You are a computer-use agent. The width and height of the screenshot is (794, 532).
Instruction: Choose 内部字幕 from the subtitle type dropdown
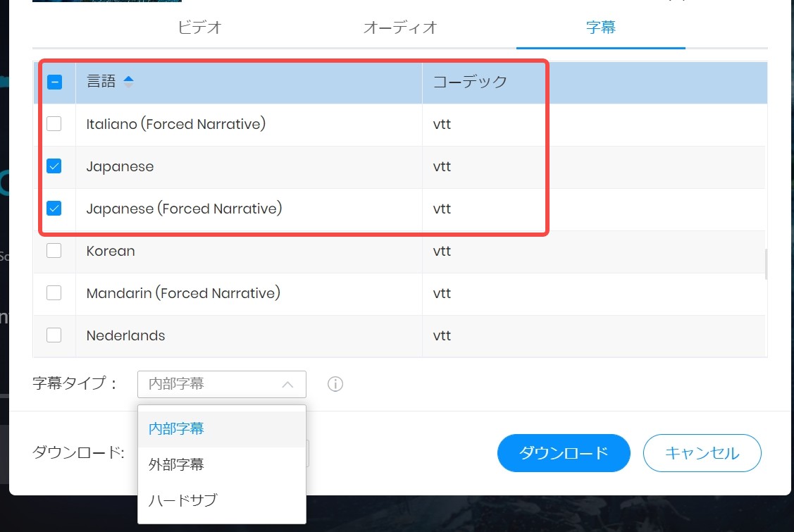coord(175,428)
